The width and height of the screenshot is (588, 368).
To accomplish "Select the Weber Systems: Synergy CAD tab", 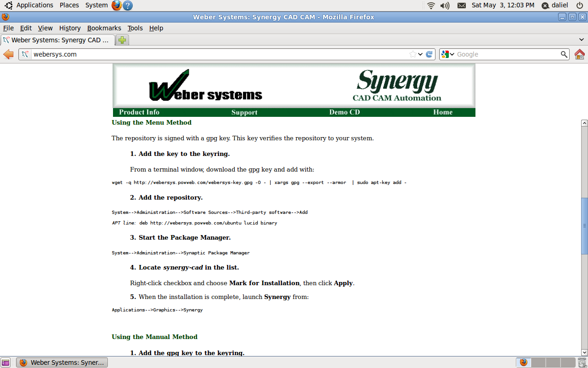I will (57, 40).
